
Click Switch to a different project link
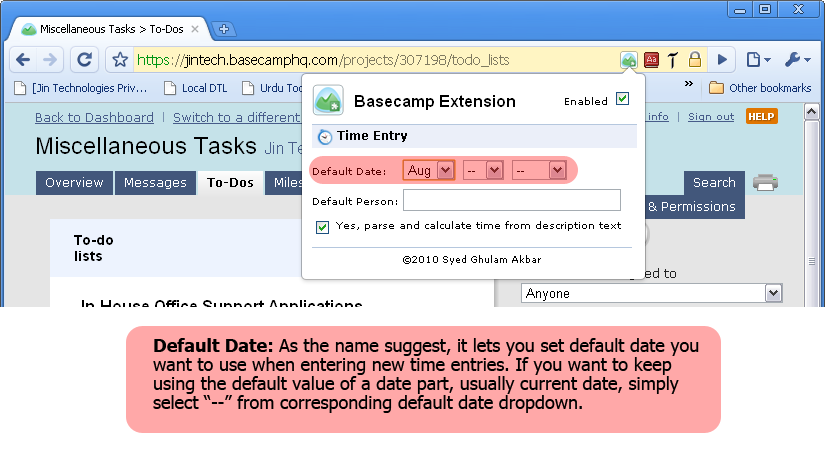(x=236, y=117)
